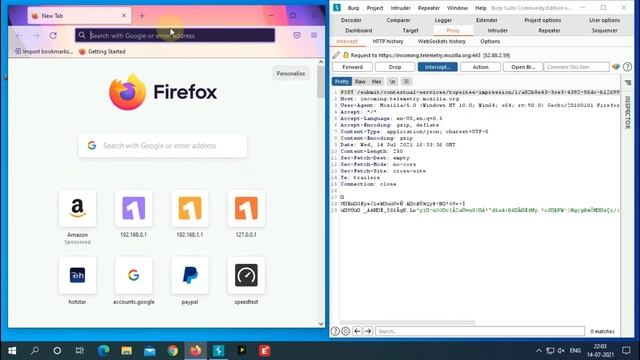Open the Project menu in Burp Suite
Image resolution: width=640 pixels, height=360 pixels.
[x=375, y=8]
